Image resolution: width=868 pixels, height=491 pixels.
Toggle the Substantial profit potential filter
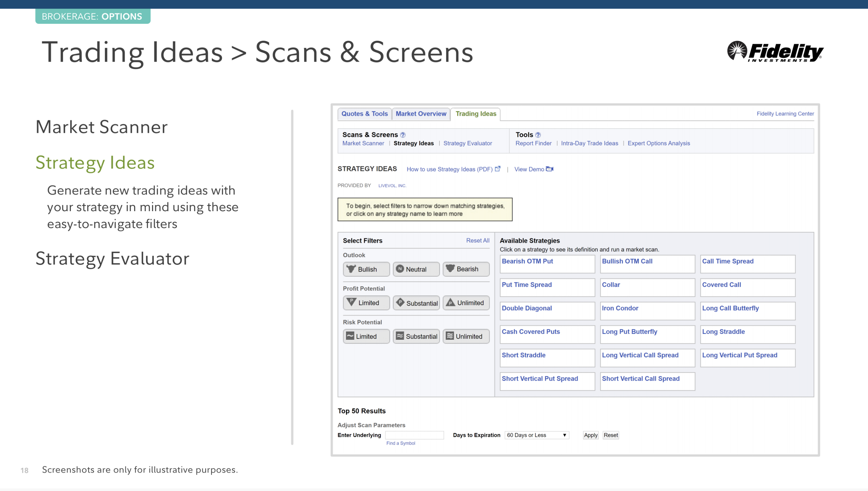tap(416, 303)
